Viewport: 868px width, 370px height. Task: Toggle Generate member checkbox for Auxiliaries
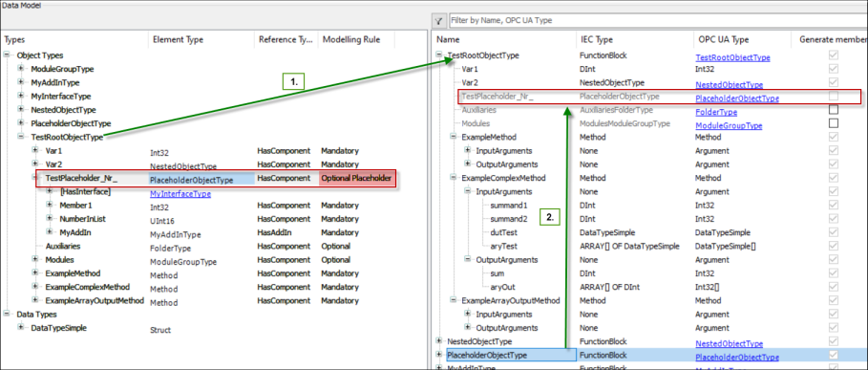pos(833,110)
